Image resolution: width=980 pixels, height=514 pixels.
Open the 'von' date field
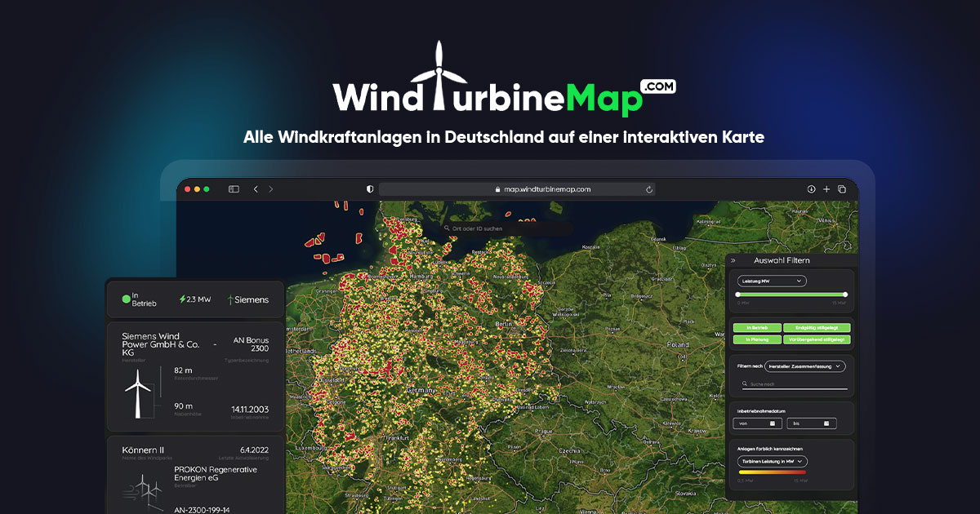tap(758, 423)
